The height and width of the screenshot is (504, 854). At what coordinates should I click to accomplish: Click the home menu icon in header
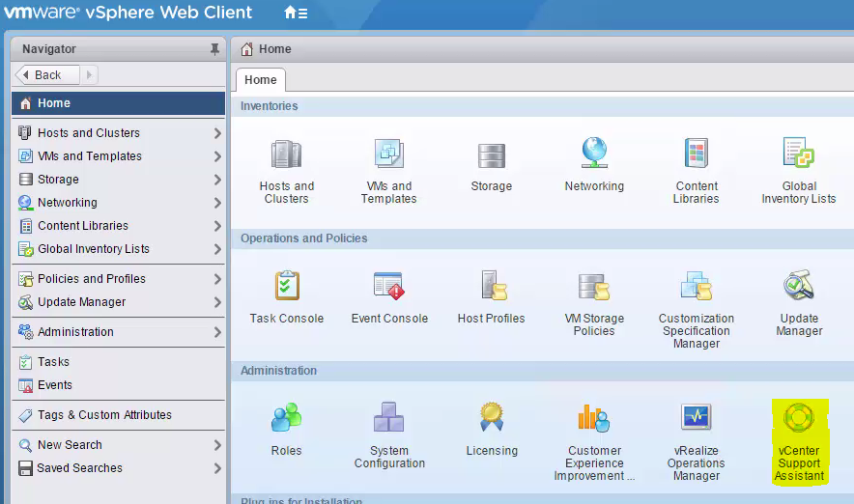click(x=296, y=13)
